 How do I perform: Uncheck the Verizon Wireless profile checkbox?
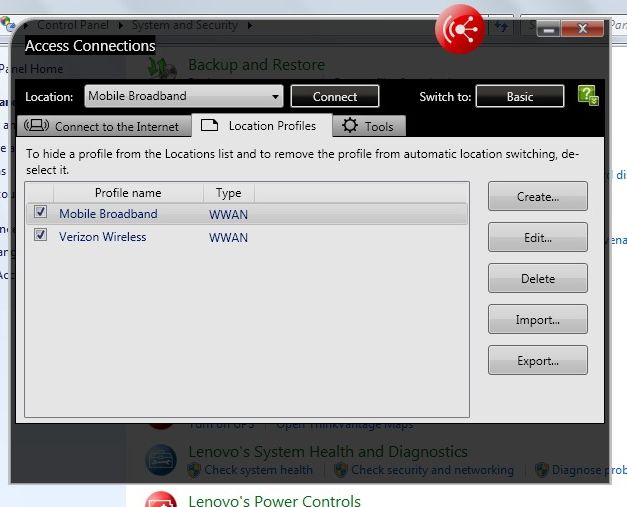[x=40, y=235]
